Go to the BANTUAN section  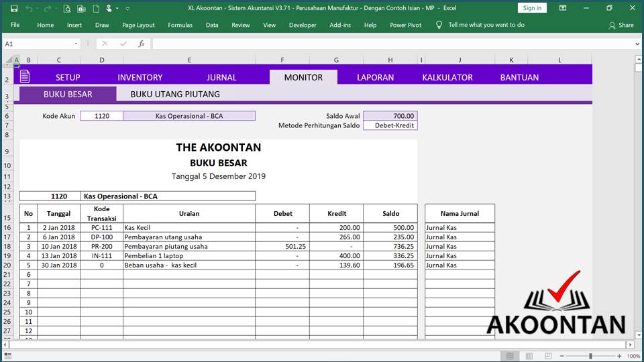(x=519, y=77)
